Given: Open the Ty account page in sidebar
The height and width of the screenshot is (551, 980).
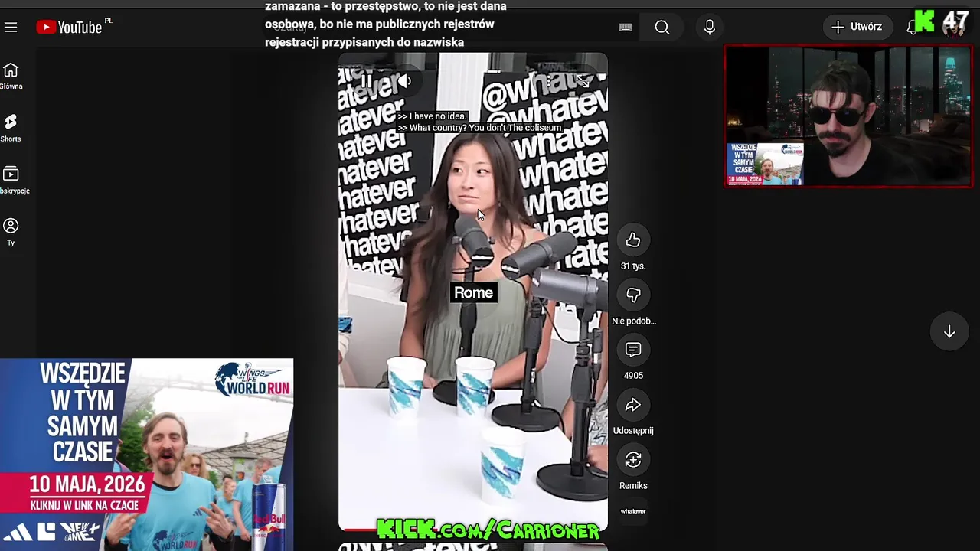Looking at the screenshot, I should click(x=11, y=233).
